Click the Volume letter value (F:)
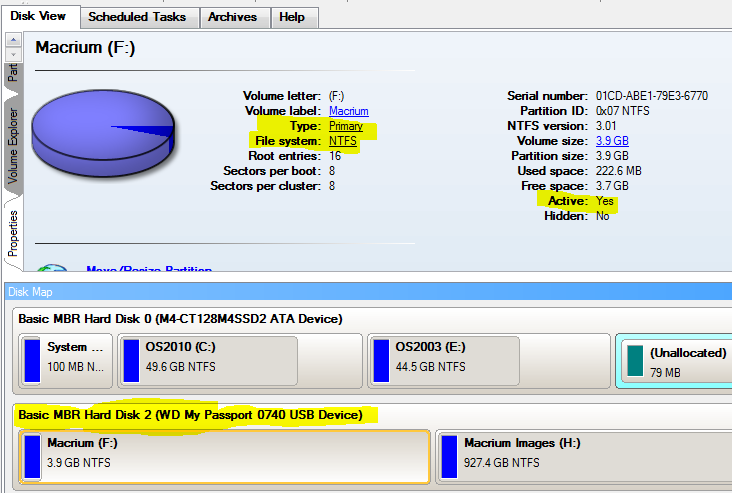This screenshot has width=732, height=493. (337, 96)
